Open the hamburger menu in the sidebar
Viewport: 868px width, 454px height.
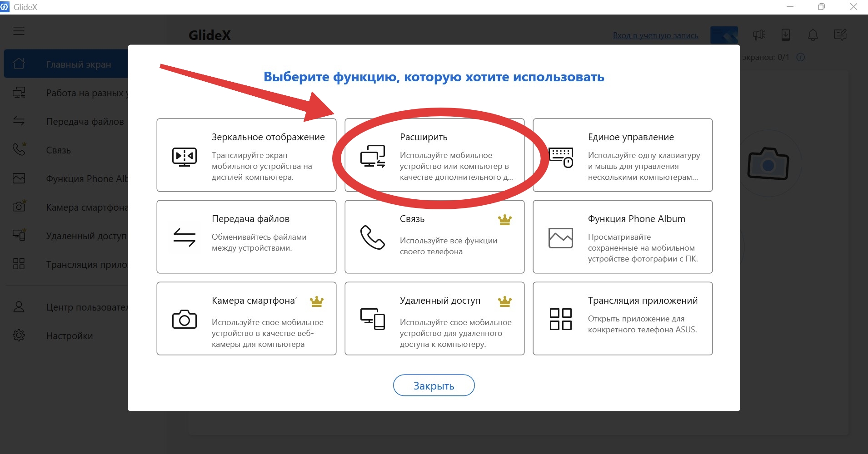[x=19, y=31]
